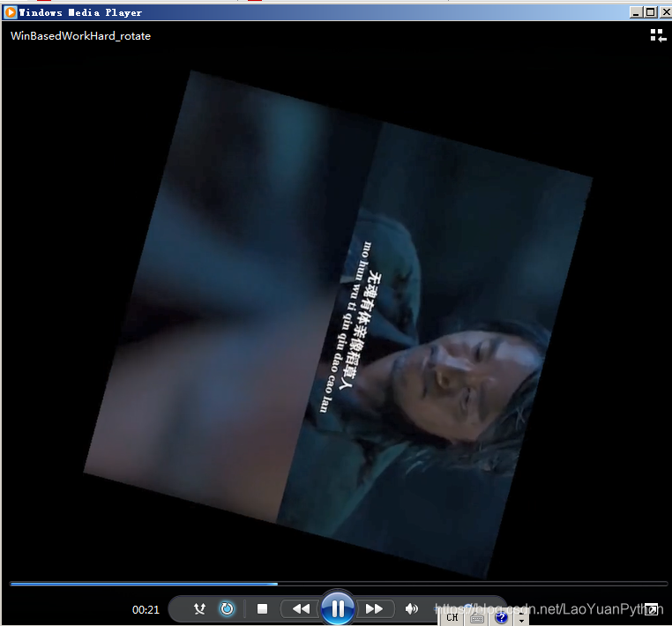This screenshot has height=626, width=672.
Task: Switch to Library view icon
Action: [x=658, y=35]
